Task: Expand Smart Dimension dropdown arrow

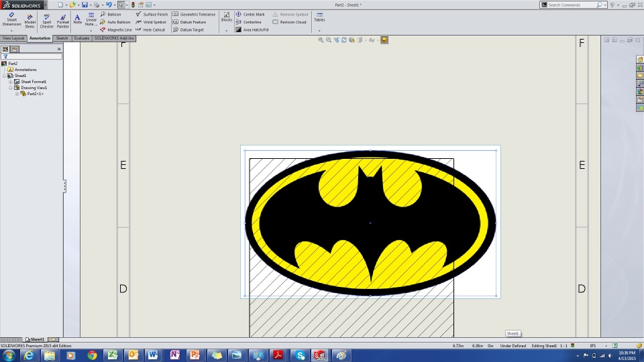Action: 11,31
